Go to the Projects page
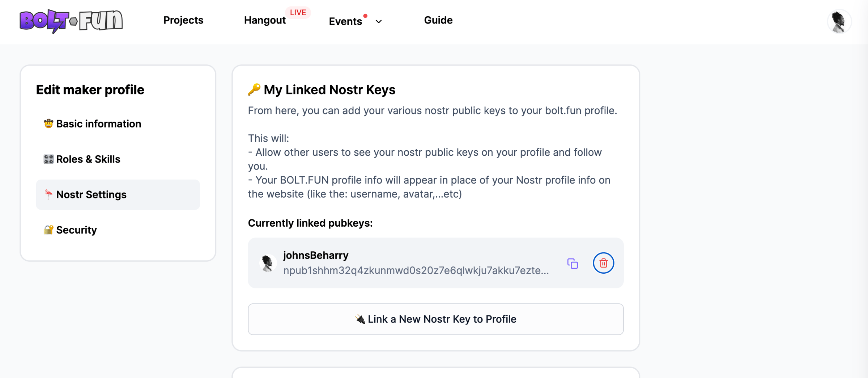Screen dimensions: 868x378 tap(183, 20)
